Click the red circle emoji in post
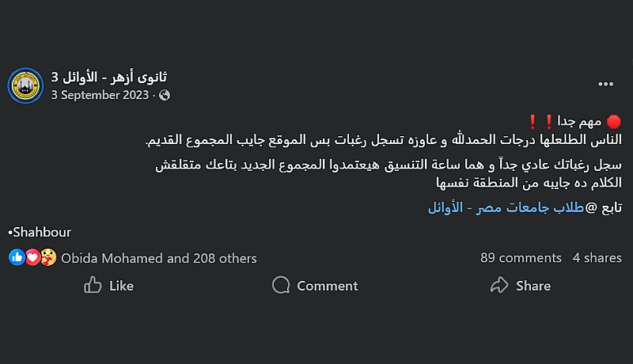The height and width of the screenshot is (364, 633). tap(614, 121)
